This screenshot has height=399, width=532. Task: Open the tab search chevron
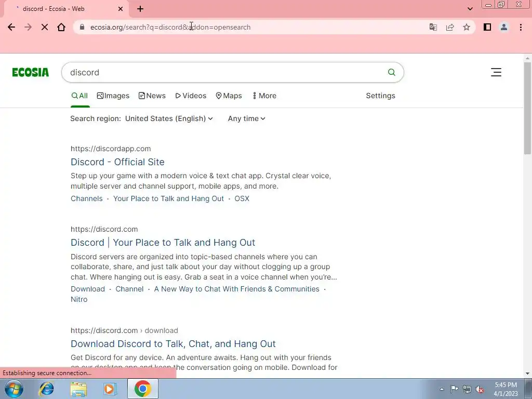[470, 9]
